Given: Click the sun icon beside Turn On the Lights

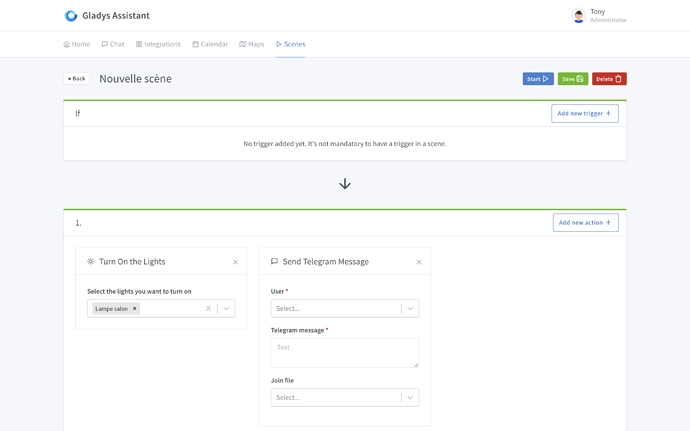Looking at the screenshot, I should 91,262.
